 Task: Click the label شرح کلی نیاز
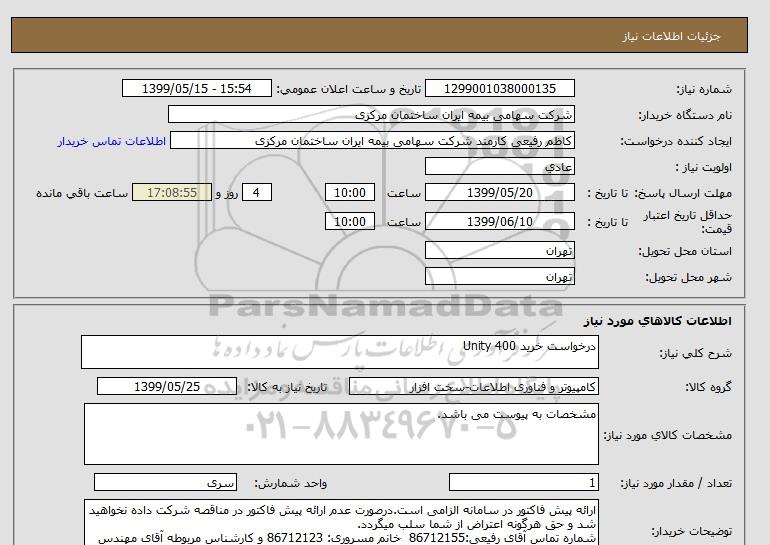(695, 353)
